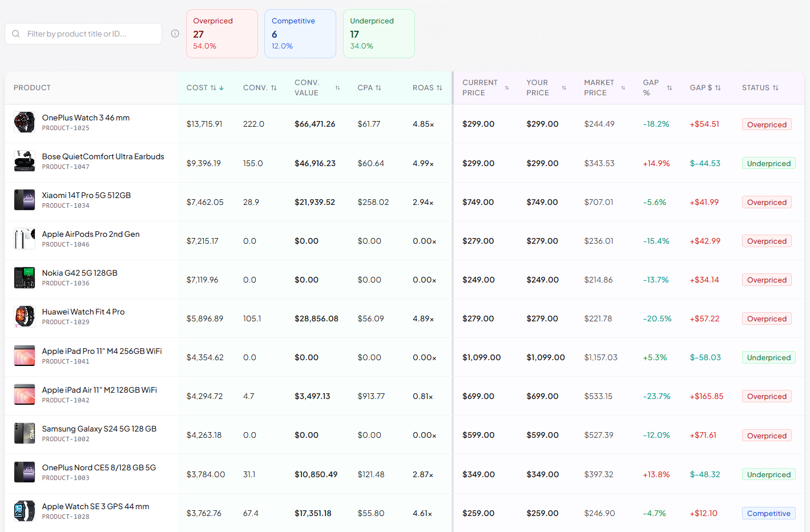Click the info icon beside the filter field
810x532 pixels.
(x=175, y=34)
